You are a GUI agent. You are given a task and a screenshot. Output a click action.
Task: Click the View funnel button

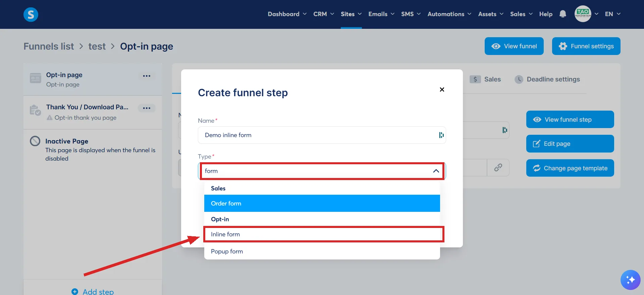[x=514, y=46]
